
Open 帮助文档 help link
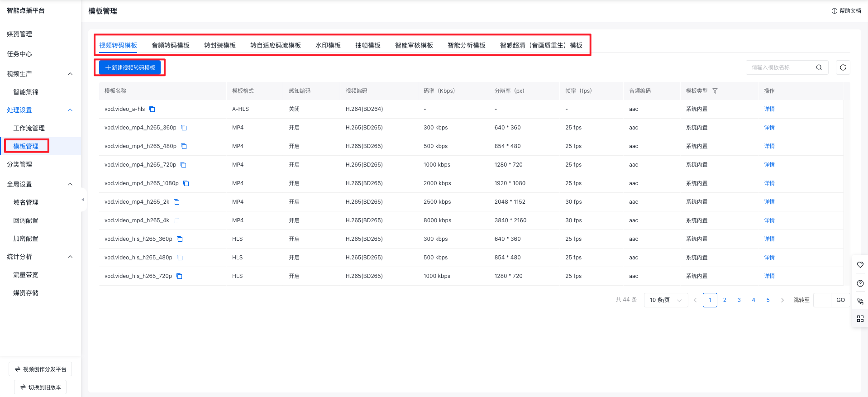tap(846, 11)
